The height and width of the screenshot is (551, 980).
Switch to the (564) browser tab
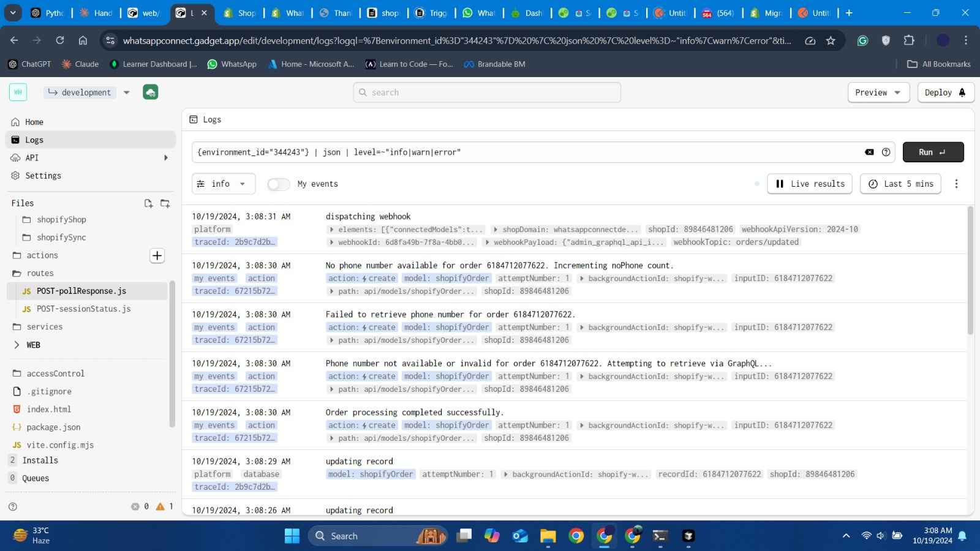718,13
